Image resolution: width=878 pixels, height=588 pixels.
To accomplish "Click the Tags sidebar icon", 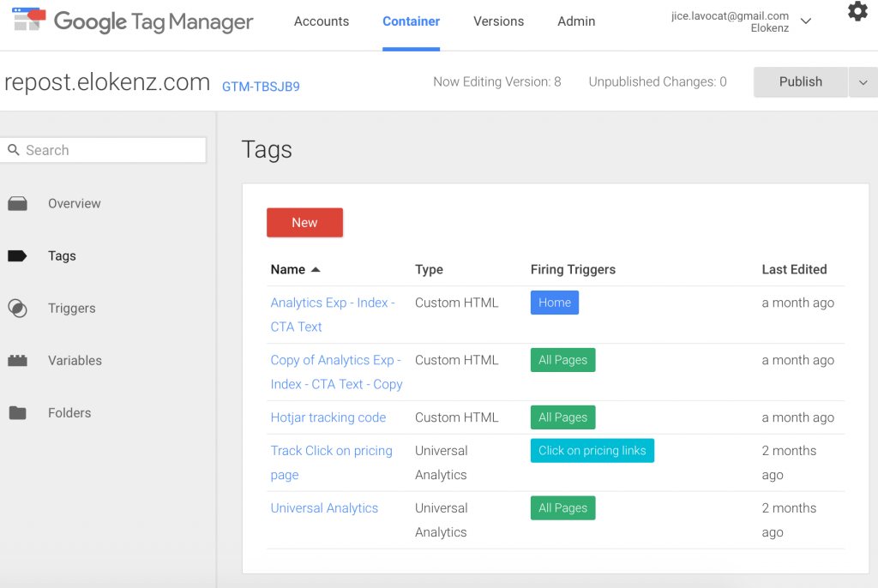I will coord(17,256).
